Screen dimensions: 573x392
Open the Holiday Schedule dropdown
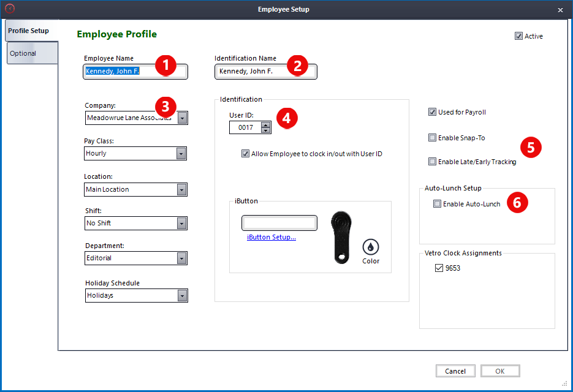182,295
